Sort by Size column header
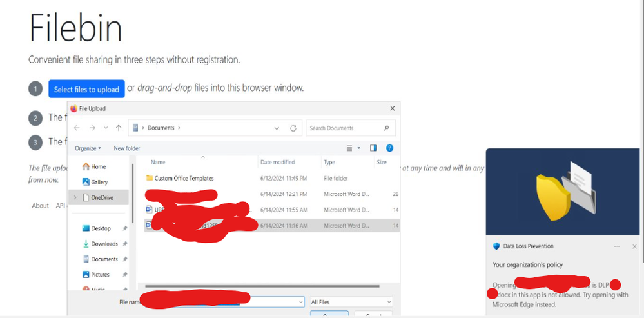644x318 pixels. pos(382,163)
